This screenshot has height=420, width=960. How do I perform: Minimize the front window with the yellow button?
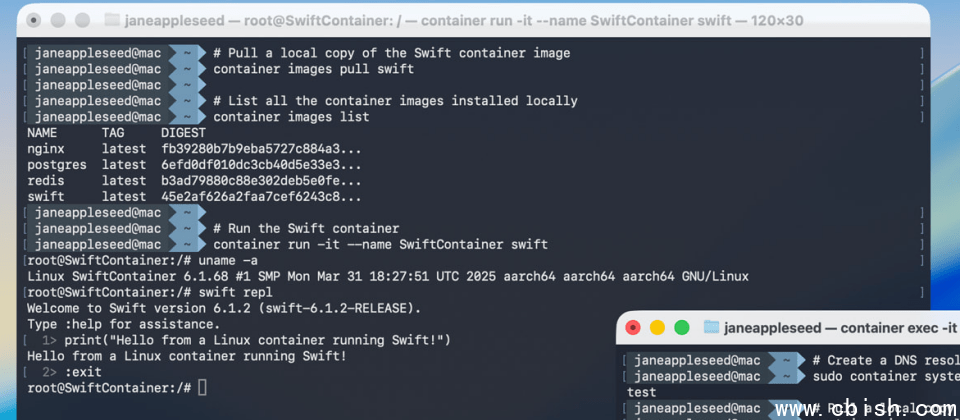pyautogui.click(x=657, y=328)
